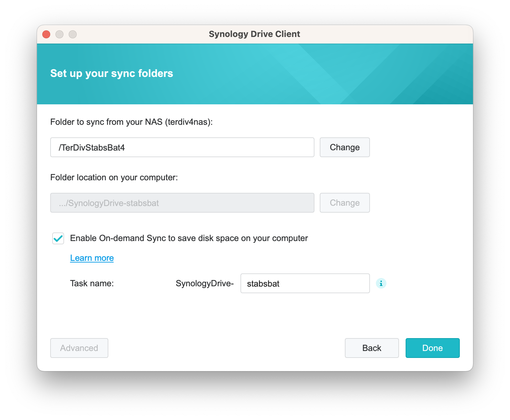510x420 pixels.
Task: Click the 'Folder location on your computer' label
Action: [114, 178]
